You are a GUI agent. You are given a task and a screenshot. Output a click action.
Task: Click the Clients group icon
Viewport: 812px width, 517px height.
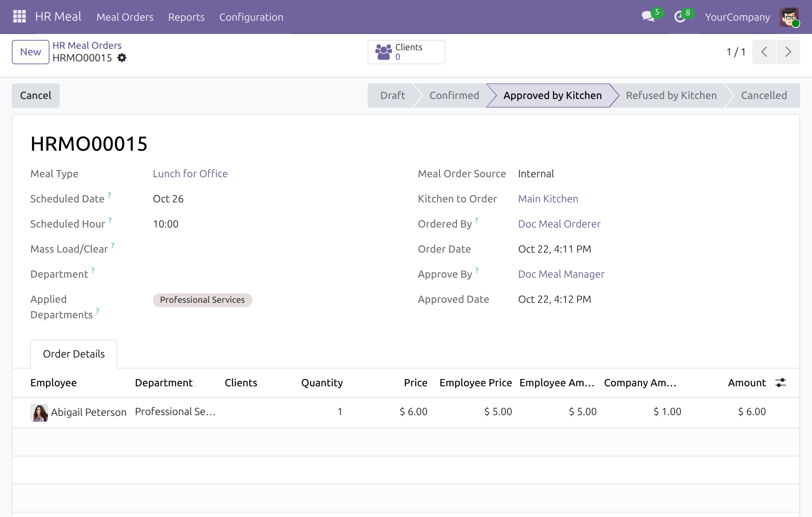click(x=383, y=52)
